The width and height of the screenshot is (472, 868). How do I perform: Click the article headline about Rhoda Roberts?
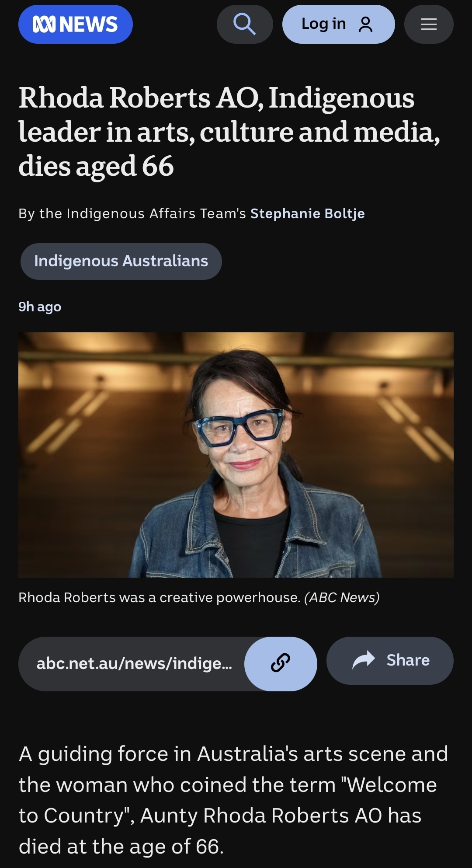(x=229, y=132)
